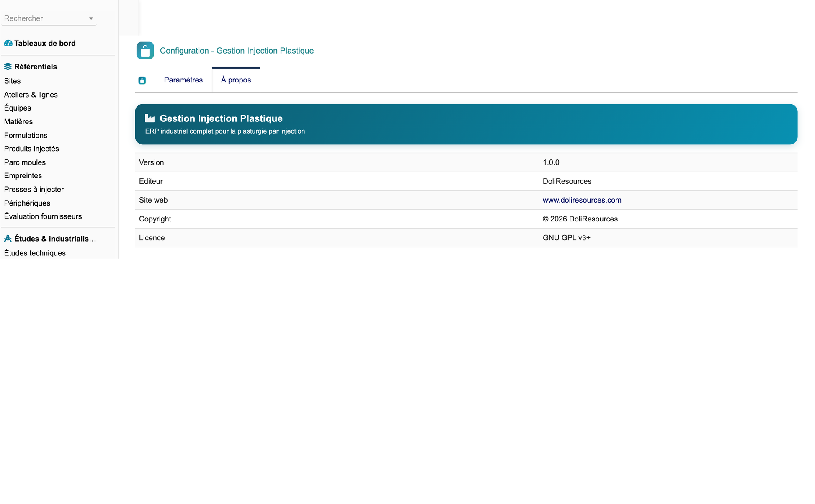Click the Référentiels layers icon
This screenshot has width=815, height=504.
pyautogui.click(x=8, y=67)
